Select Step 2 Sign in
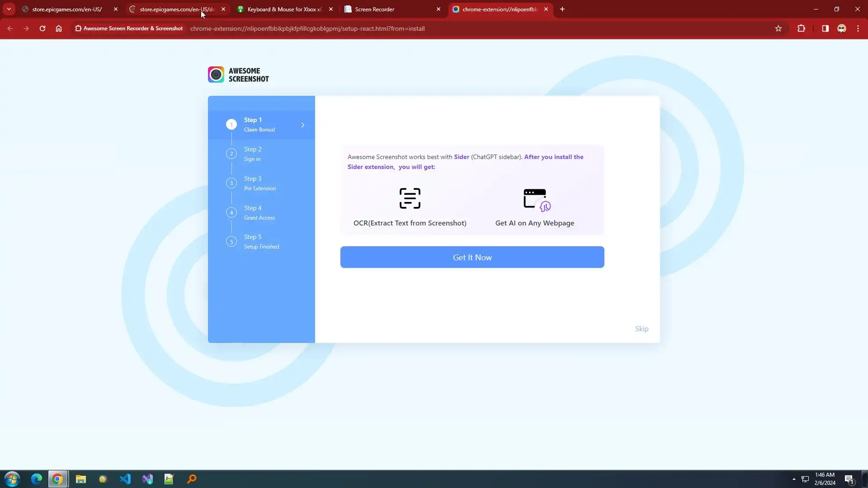 pos(252,154)
